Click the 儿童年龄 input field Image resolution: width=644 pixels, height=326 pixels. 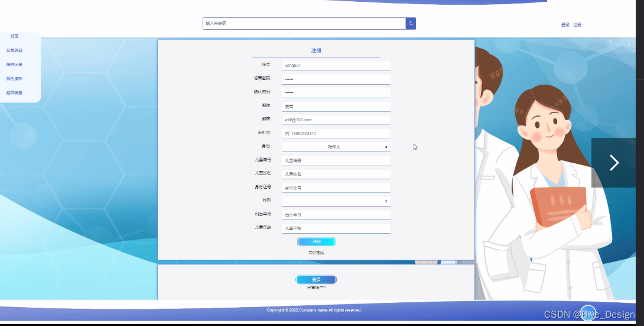pyautogui.click(x=336, y=228)
